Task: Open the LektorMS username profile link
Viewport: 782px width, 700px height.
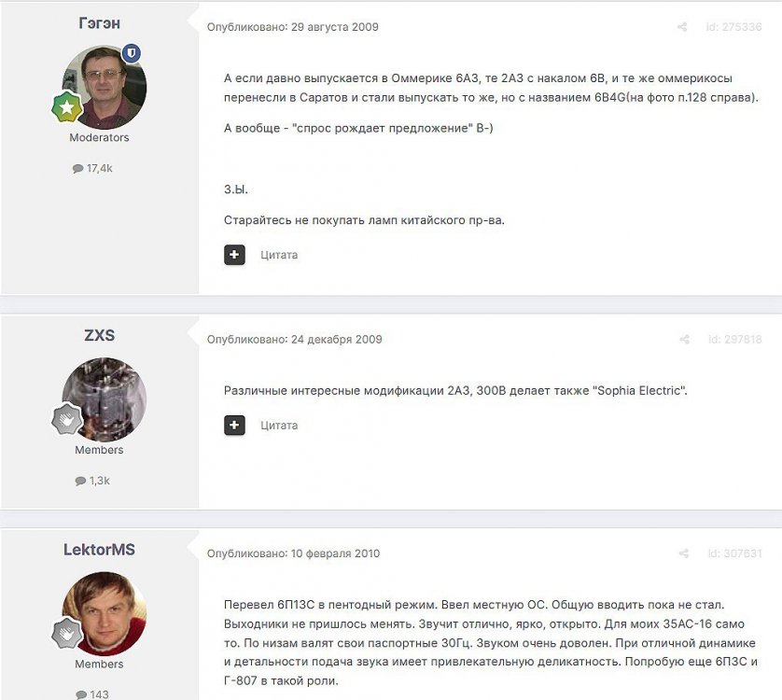Action: (x=99, y=550)
